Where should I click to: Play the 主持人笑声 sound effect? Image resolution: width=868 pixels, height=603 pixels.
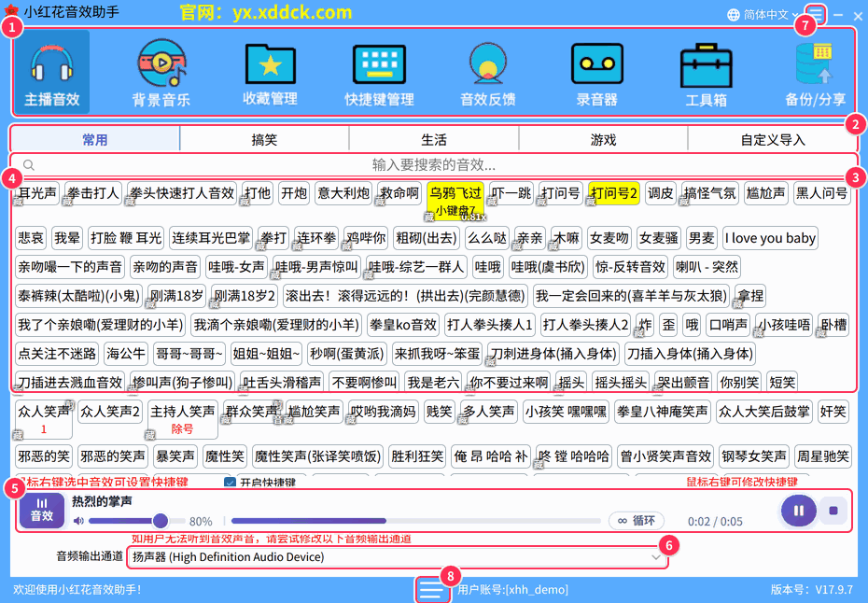[x=182, y=419]
